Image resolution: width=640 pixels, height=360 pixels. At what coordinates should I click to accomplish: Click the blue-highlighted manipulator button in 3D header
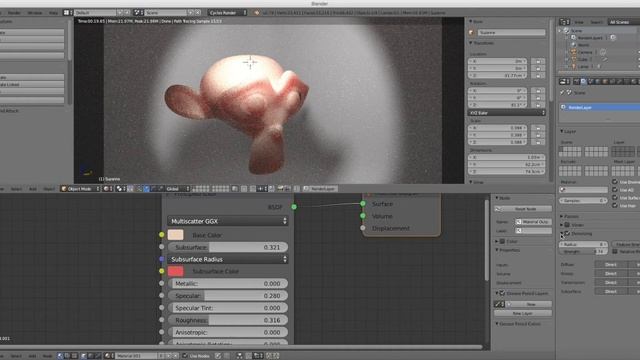pos(147,189)
